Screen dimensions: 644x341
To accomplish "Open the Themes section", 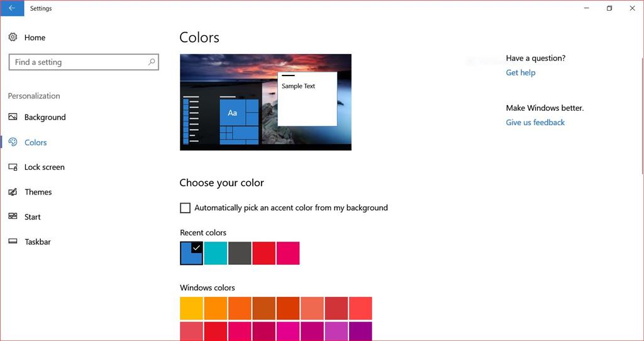I will (38, 192).
